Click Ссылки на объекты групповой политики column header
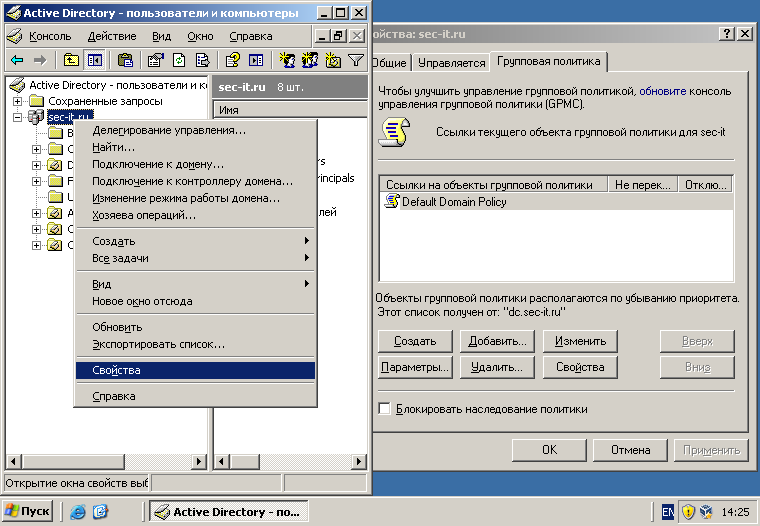760x526 pixels. point(493,185)
